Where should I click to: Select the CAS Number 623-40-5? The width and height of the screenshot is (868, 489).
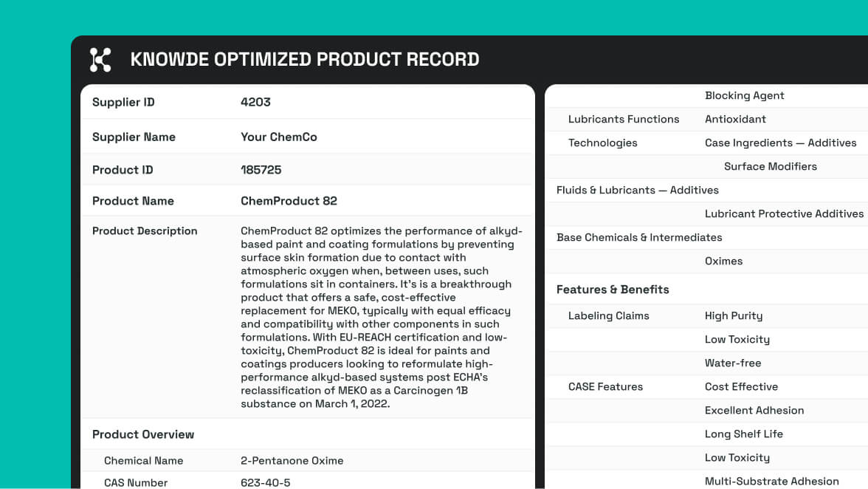click(266, 482)
